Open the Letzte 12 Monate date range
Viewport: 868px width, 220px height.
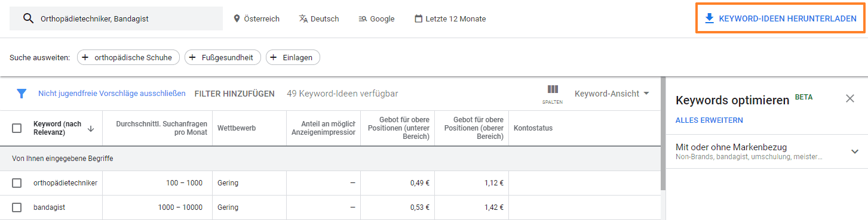click(x=450, y=18)
